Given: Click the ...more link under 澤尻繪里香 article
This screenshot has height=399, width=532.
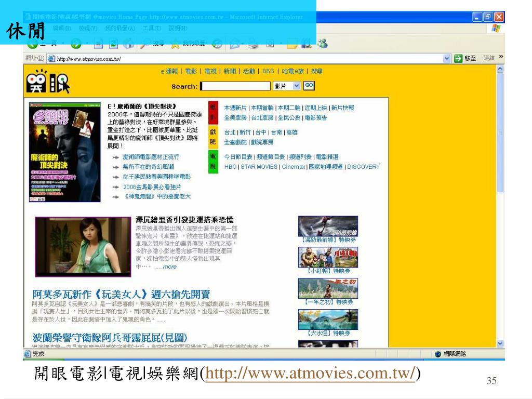Looking at the screenshot, I should 165,267.
